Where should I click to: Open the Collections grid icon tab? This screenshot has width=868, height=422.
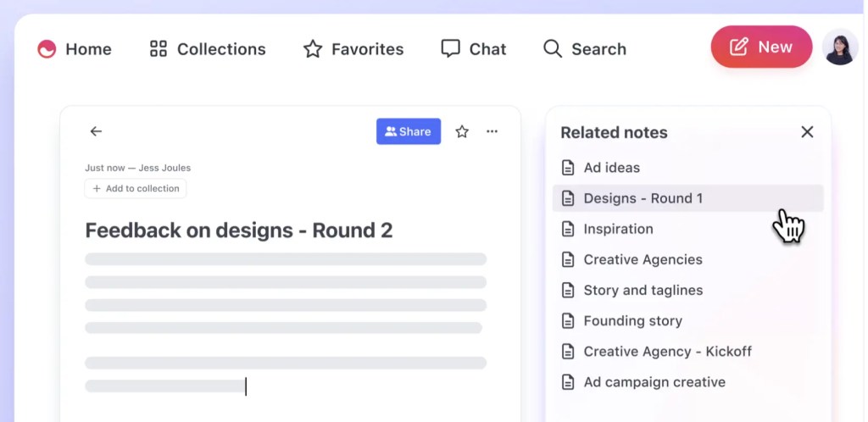[x=159, y=49]
